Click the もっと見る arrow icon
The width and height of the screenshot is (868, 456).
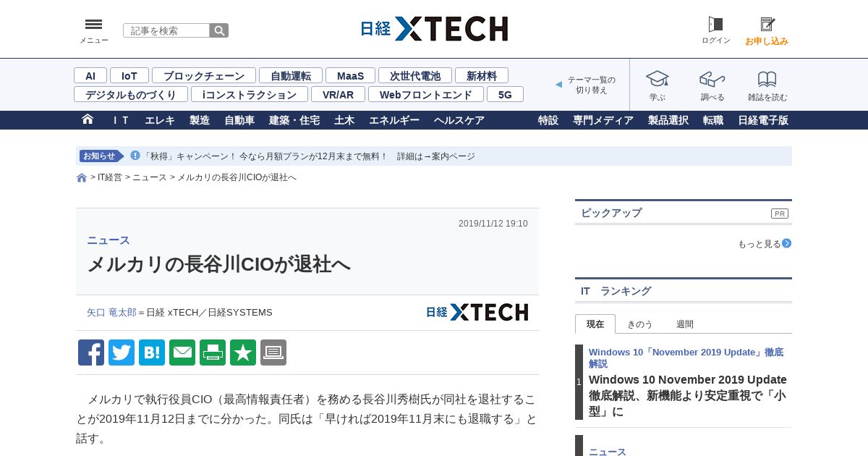click(x=787, y=243)
